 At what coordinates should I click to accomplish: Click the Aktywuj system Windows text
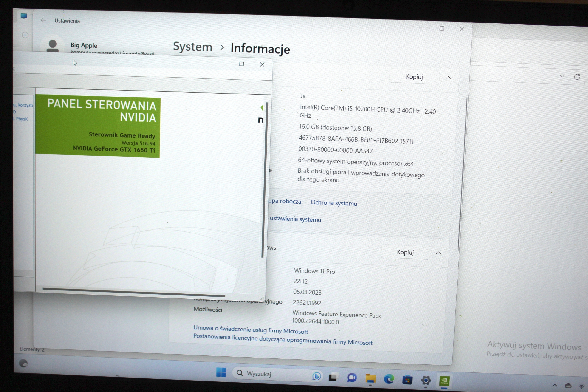click(534, 346)
